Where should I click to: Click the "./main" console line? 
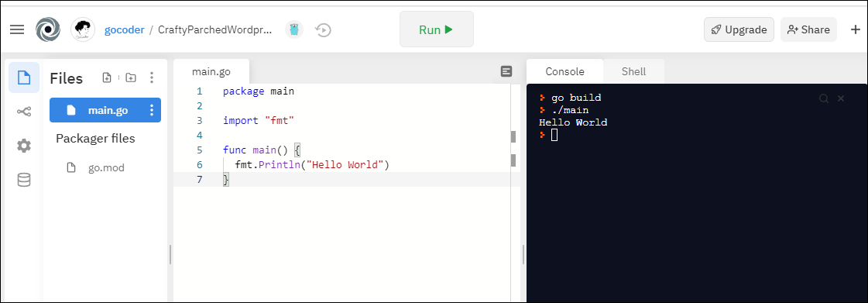[x=570, y=110]
